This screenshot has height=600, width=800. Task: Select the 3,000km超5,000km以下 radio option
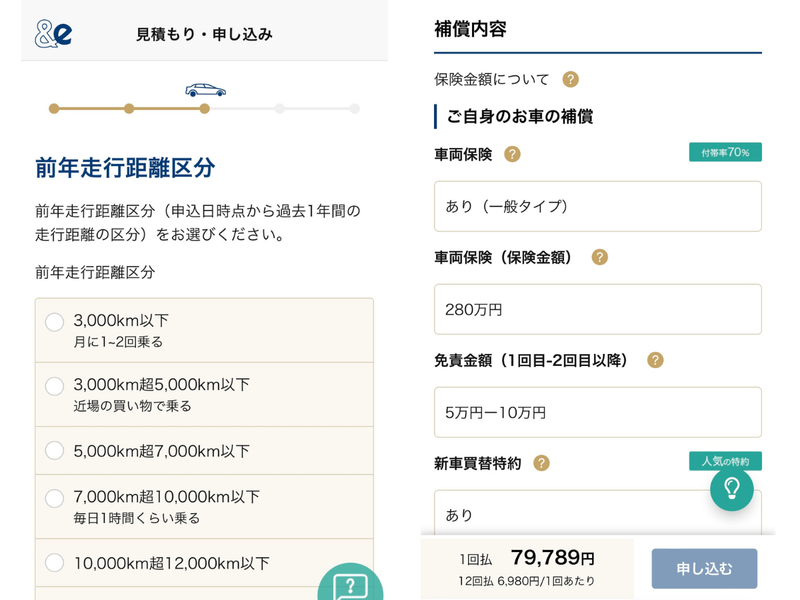coord(55,386)
